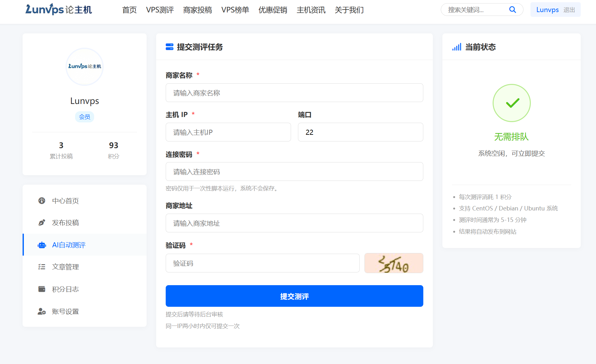Click the wallet icon beside 积分日志

tap(42, 289)
